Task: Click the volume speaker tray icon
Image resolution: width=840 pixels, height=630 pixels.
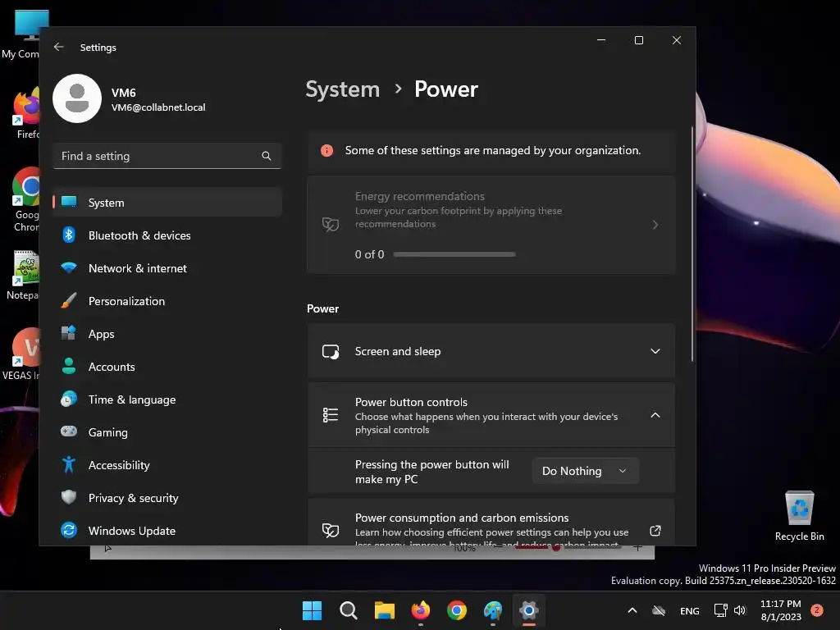Action: (740, 610)
